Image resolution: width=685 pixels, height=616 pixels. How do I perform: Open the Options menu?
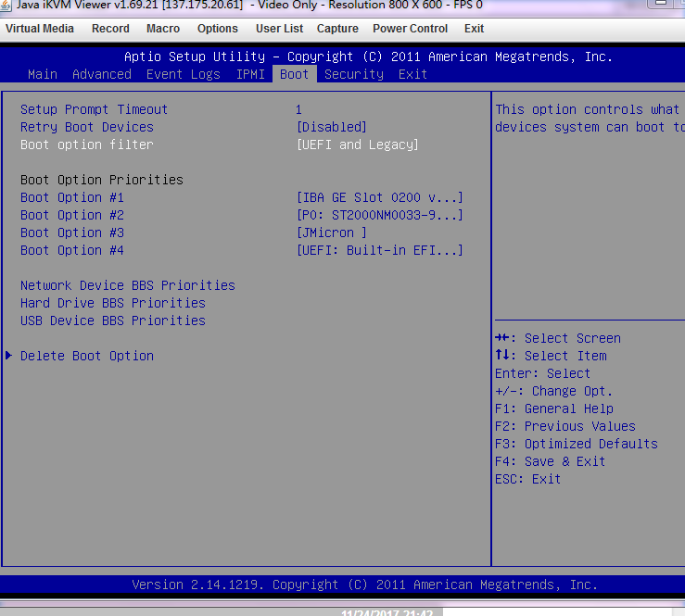(218, 29)
